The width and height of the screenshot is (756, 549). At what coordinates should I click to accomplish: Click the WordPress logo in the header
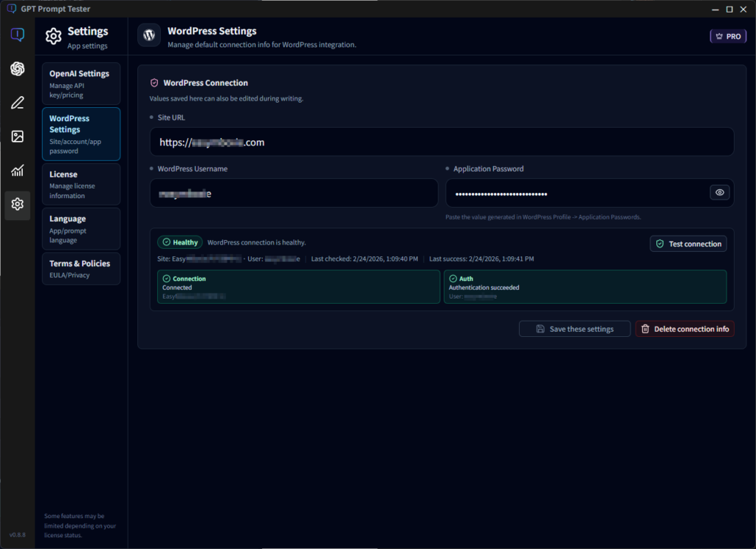tap(148, 35)
